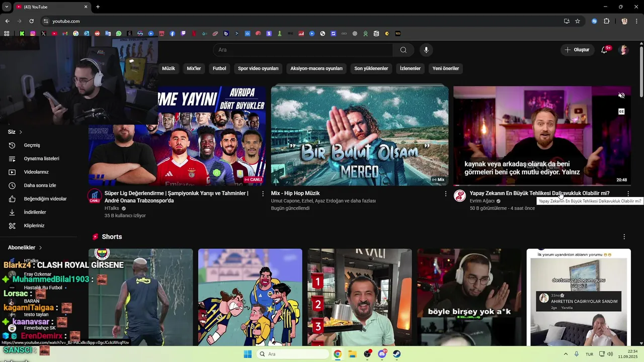Open the Bır Bulut Olsam Merco thumbnail
This screenshot has height=362, width=644.
click(360, 136)
